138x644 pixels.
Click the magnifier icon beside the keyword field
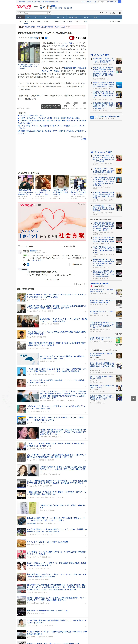coord(49,13)
